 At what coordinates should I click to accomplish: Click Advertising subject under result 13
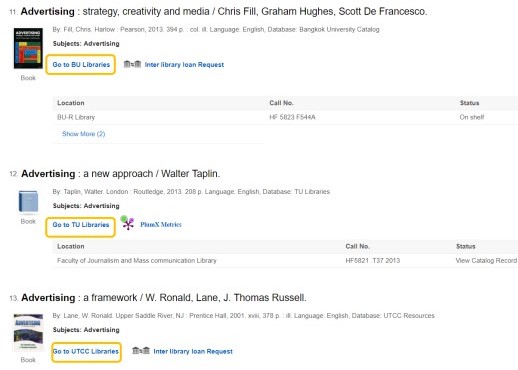point(102,330)
